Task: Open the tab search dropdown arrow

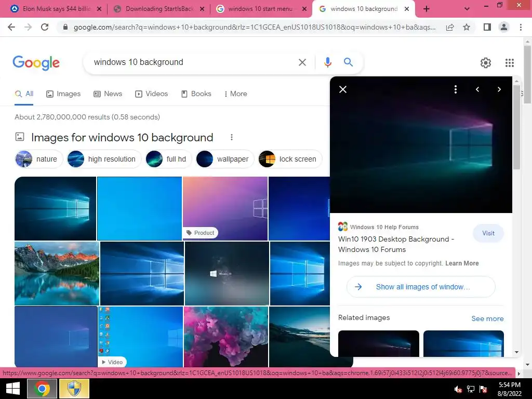Action: pyautogui.click(x=467, y=9)
